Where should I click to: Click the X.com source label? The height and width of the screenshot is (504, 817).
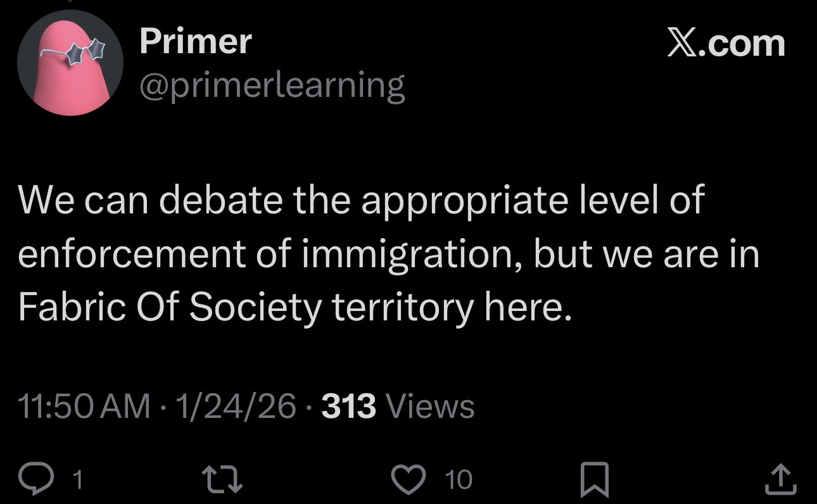pos(726,44)
